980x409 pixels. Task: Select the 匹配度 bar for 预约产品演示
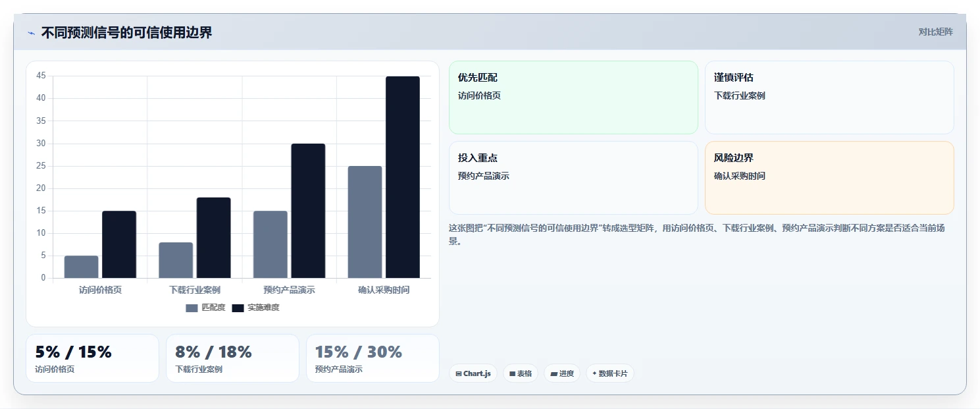click(x=271, y=244)
